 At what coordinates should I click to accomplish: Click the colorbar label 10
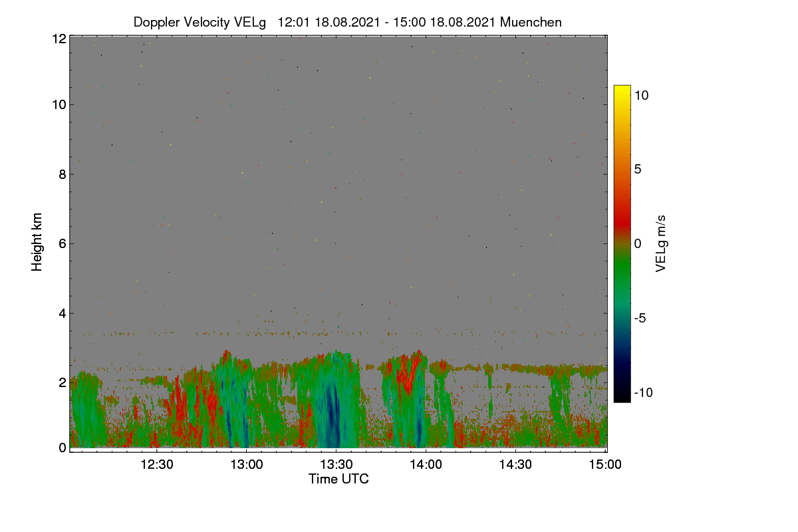641,95
